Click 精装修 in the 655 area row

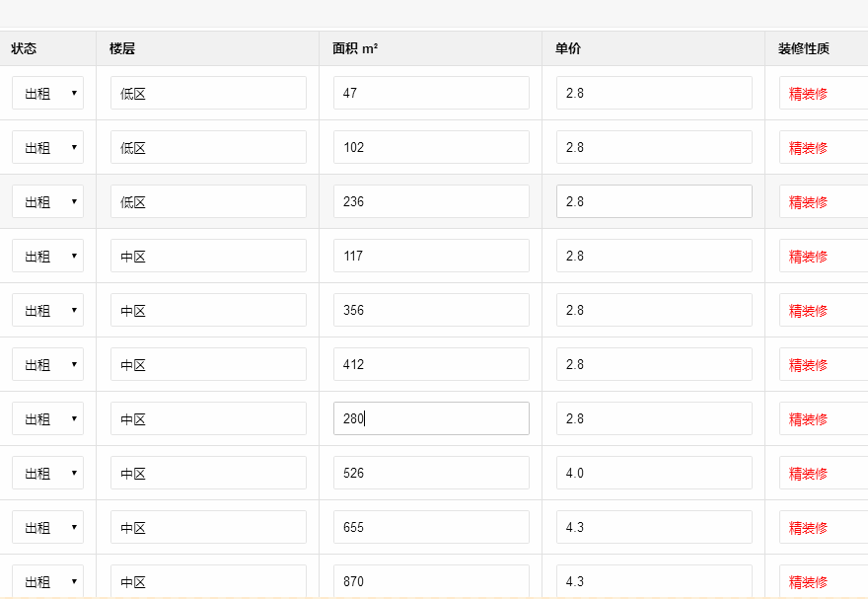coord(808,528)
